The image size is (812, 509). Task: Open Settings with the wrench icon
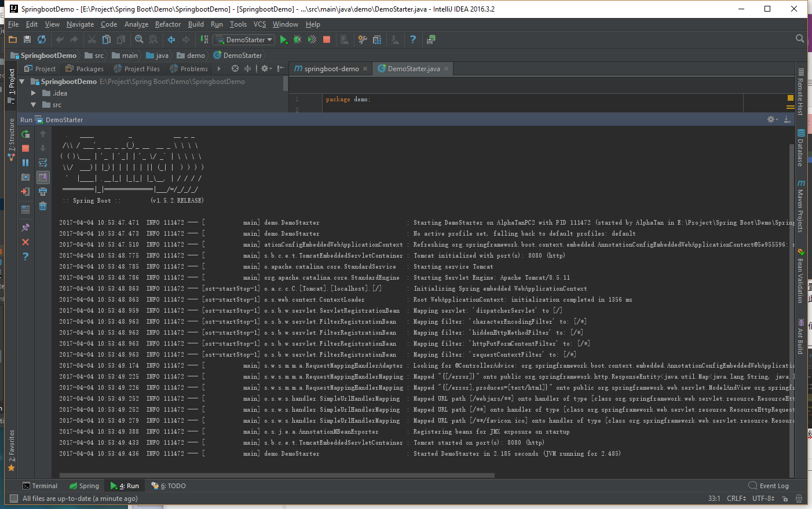click(x=363, y=39)
